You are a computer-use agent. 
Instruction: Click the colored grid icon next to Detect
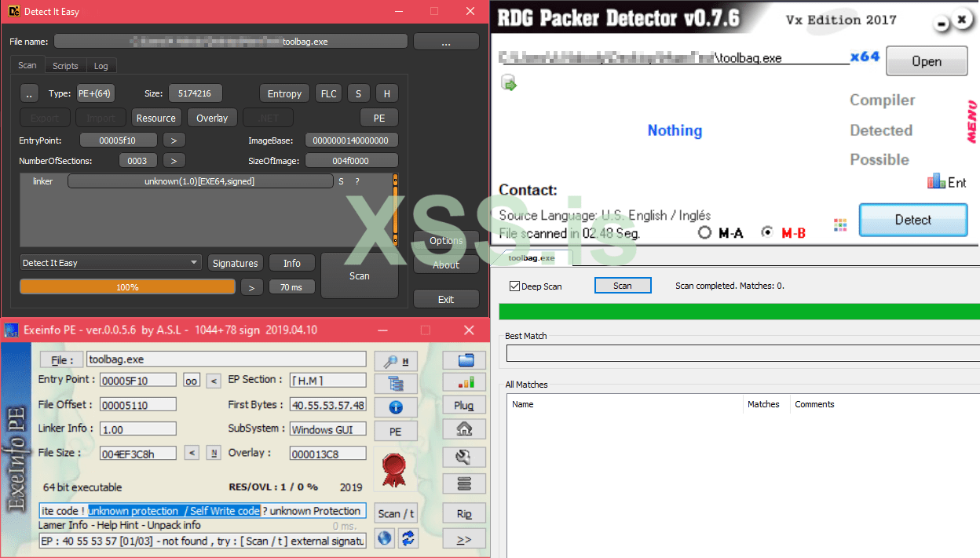tap(840, 226)
